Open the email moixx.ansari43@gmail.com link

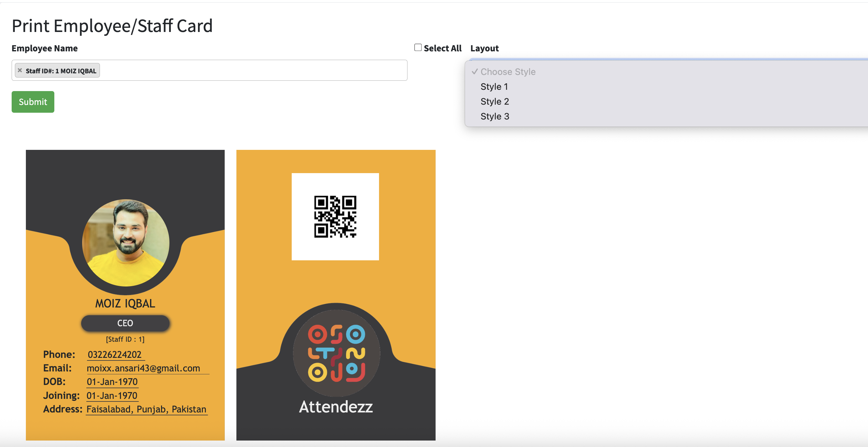[x=143, y=368]
